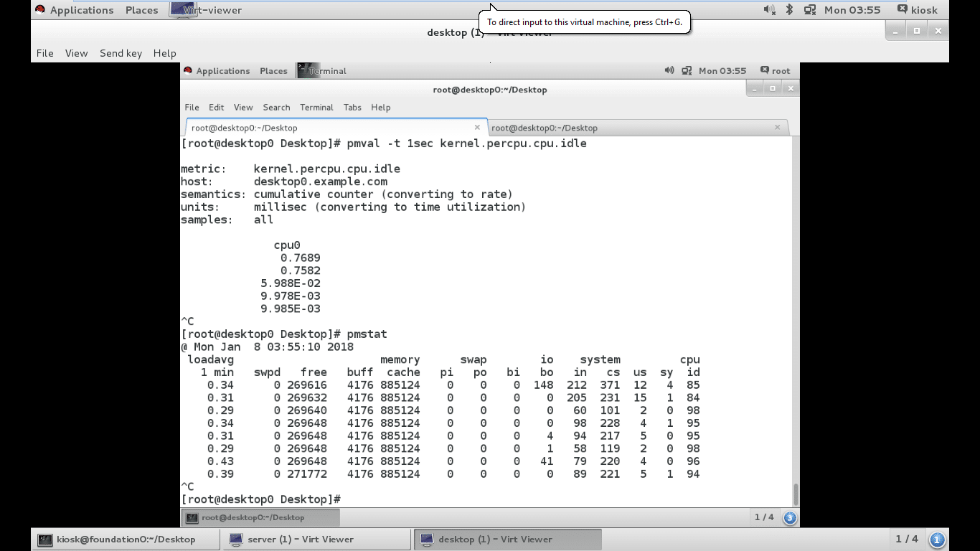Image resolution: width=980 pixels, height=551 pixels.
Task: Open the kiosk user menu
Action: (917, 10)
